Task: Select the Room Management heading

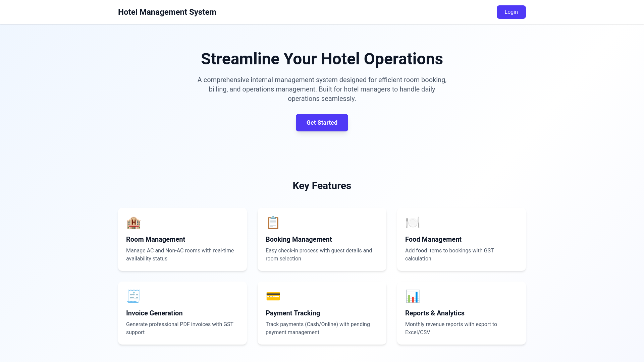Action: pyautogui.click(x=156, y=239)
